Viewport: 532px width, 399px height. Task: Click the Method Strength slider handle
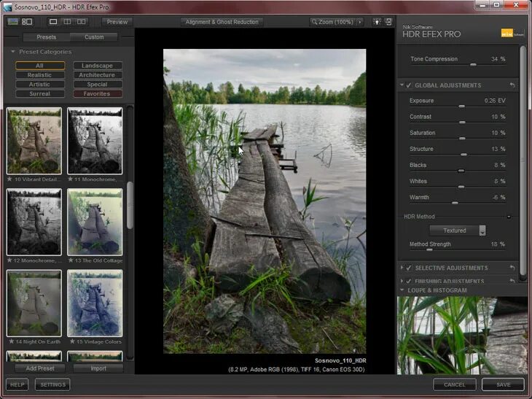pos(429,249)
